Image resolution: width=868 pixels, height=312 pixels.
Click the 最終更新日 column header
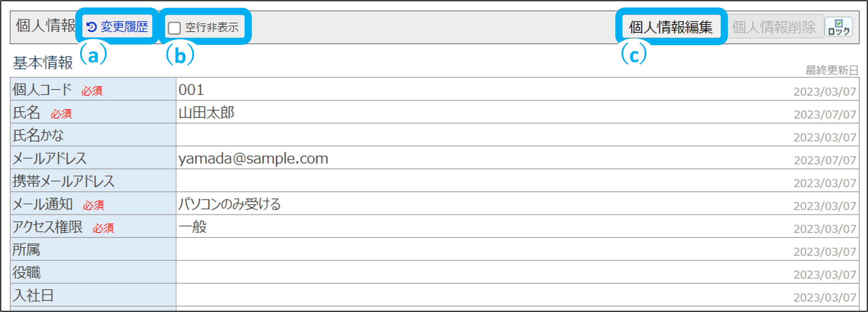point(831,70)
